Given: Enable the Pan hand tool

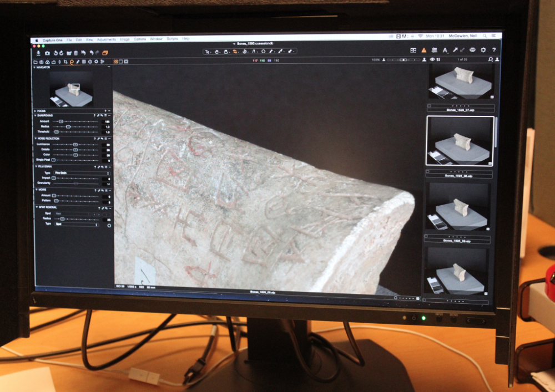Looking at the screenshot, I should (216, 52).
